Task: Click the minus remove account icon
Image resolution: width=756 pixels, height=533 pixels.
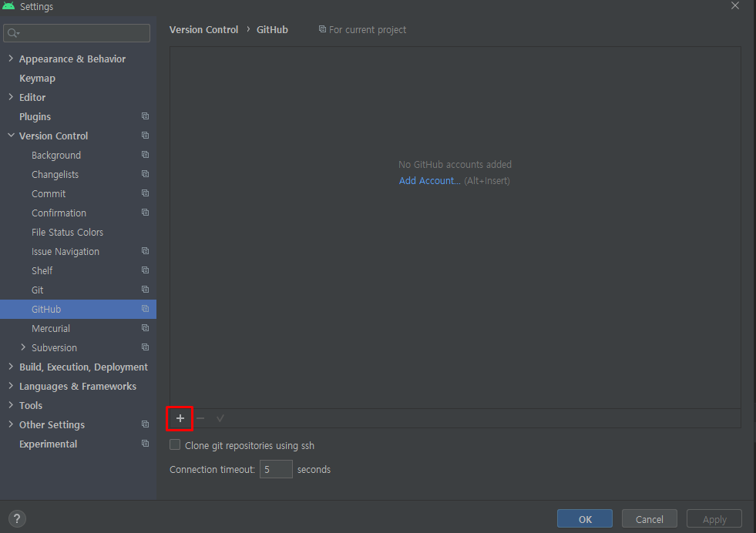Action: (200, 418)
